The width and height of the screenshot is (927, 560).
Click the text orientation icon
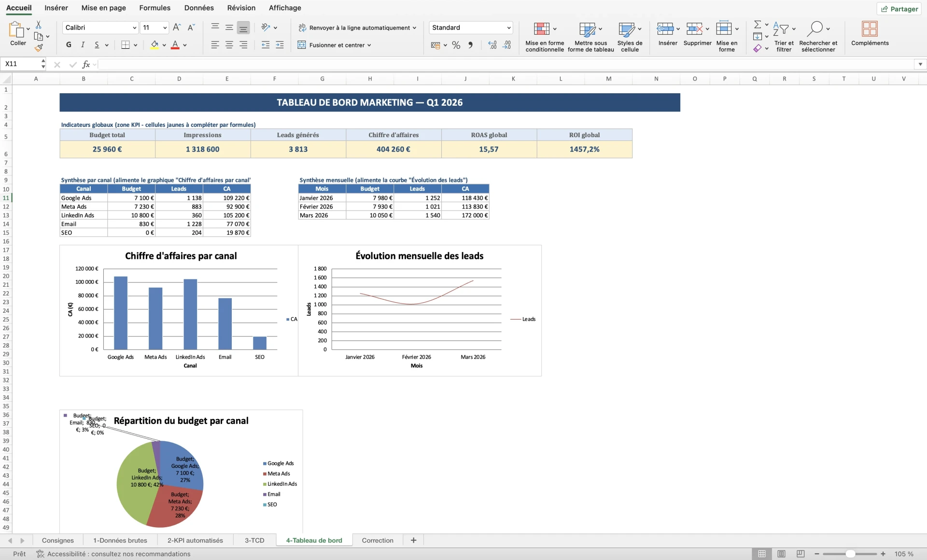266,28
